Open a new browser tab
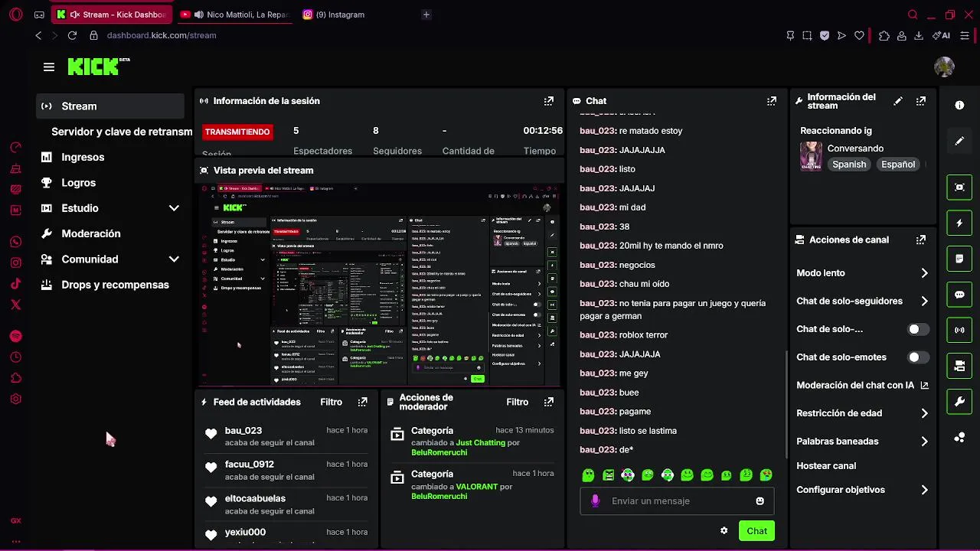Screen dimensions: 980x551 coord(426,15)
